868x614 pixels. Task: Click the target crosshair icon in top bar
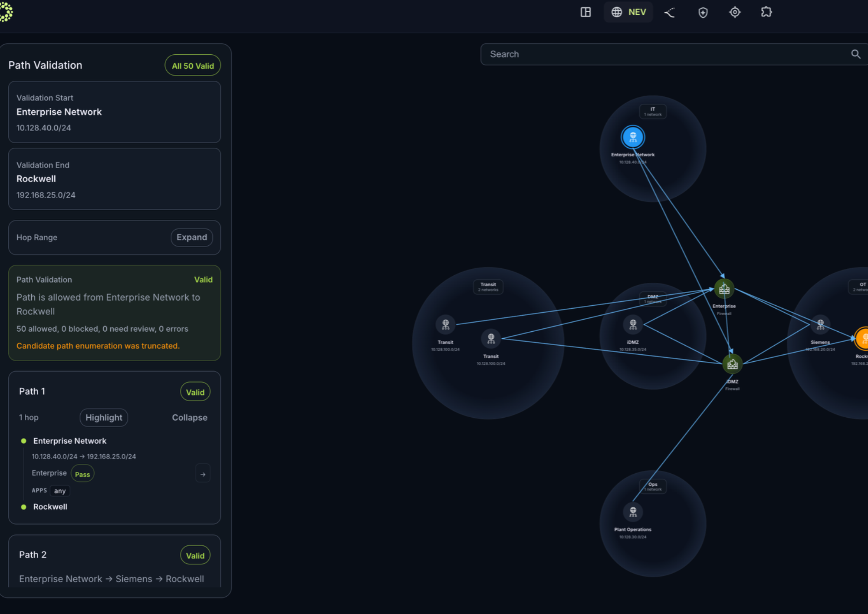pos(735,12)
